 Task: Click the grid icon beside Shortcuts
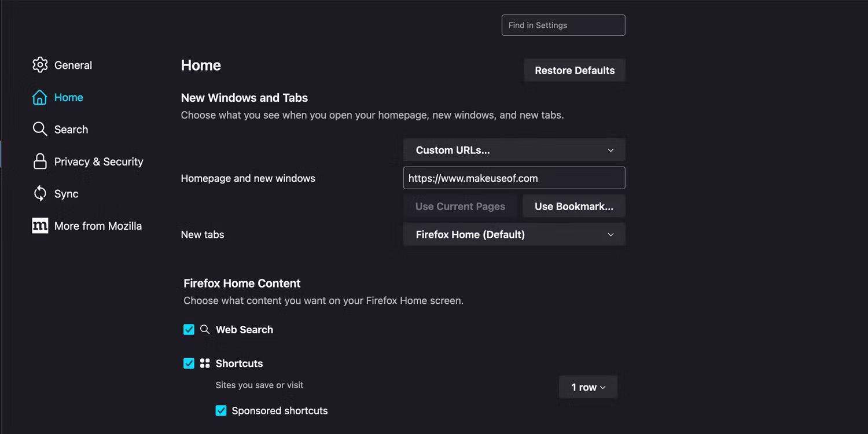click(x=205, y=363)
